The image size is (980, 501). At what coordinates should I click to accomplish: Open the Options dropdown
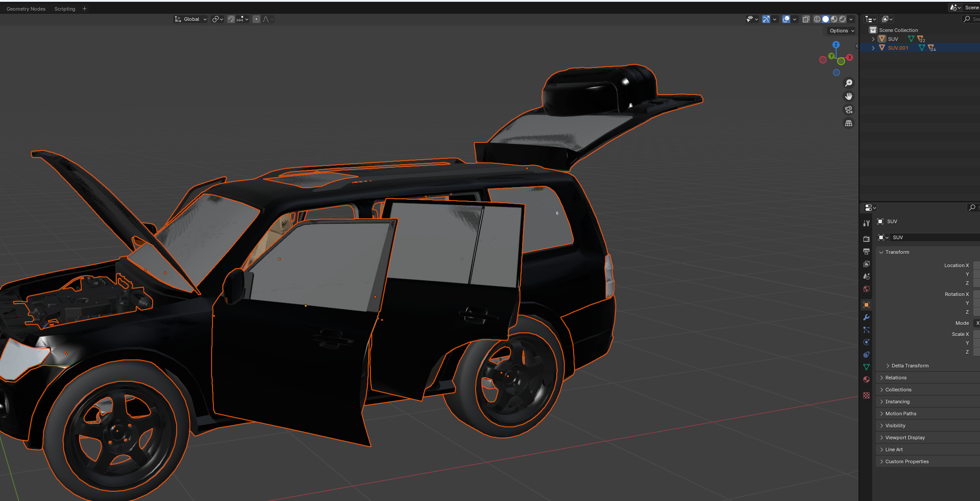pos(842,31)
